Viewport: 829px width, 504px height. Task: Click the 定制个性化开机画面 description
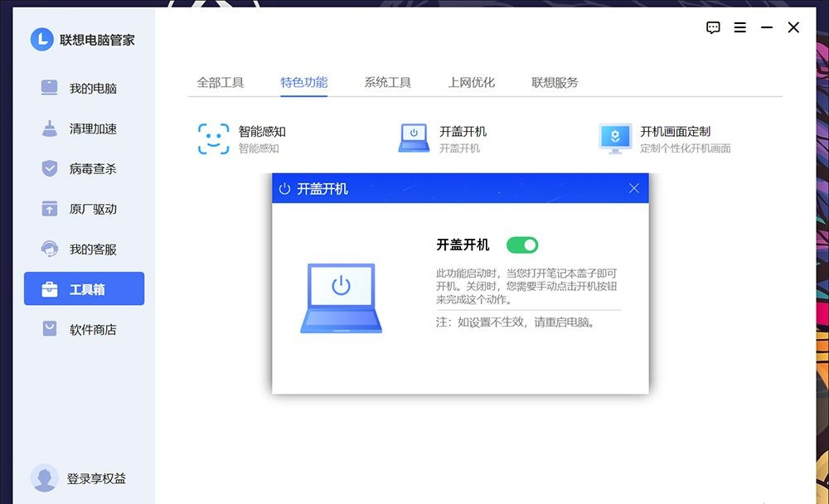[686, 148]
